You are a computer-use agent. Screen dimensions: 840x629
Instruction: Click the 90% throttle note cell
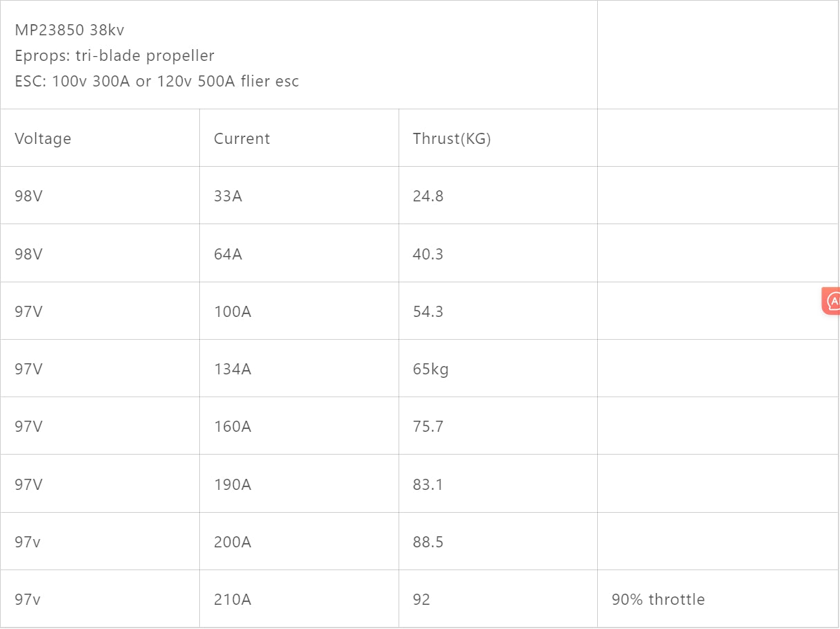pos(718,599)
